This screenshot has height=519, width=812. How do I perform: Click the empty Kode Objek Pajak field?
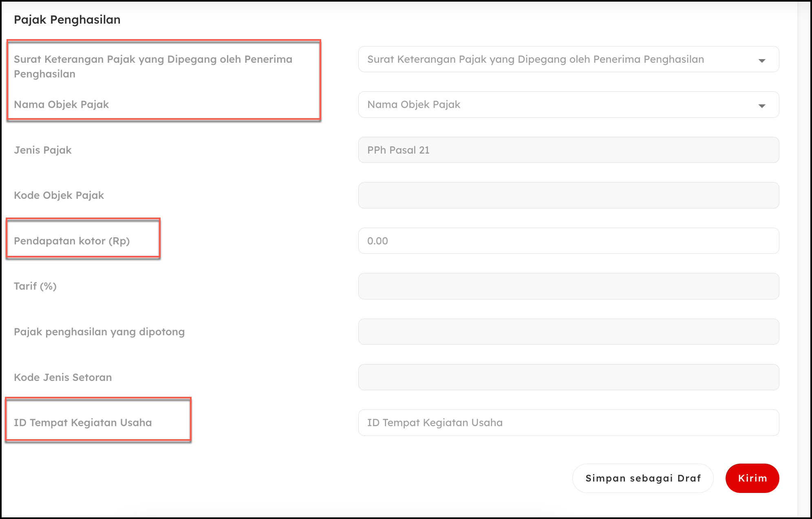568,196
